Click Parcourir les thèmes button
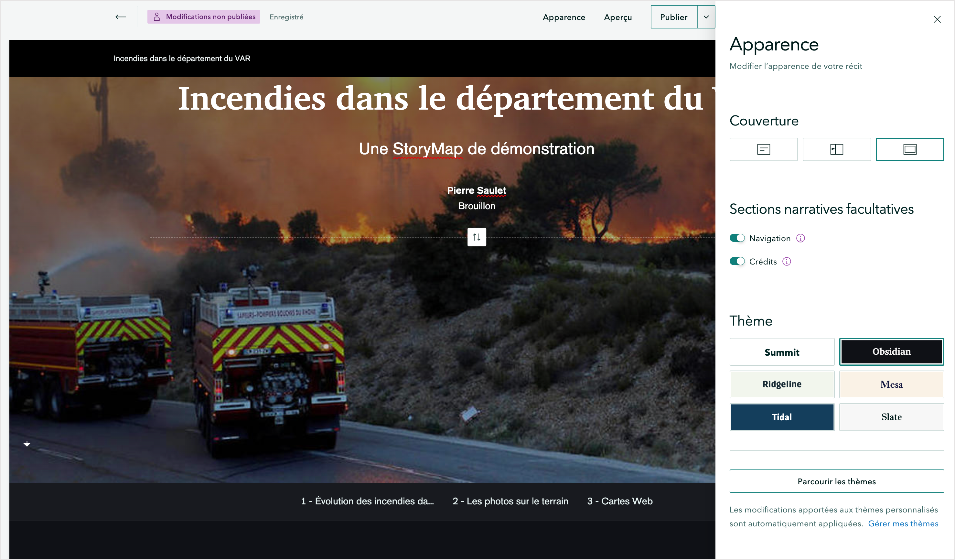The image size is (955, 560). pos(836,481)
